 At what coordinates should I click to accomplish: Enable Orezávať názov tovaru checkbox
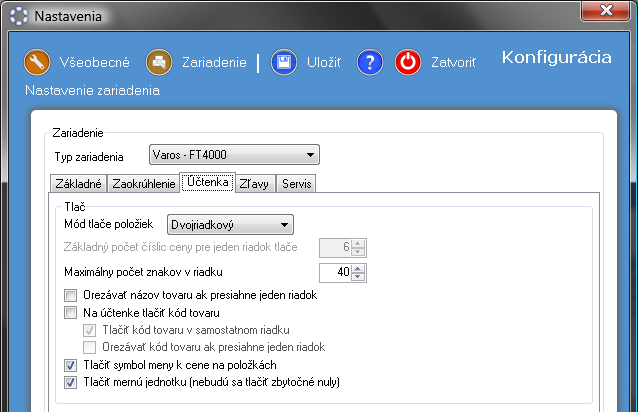(70, 295)
